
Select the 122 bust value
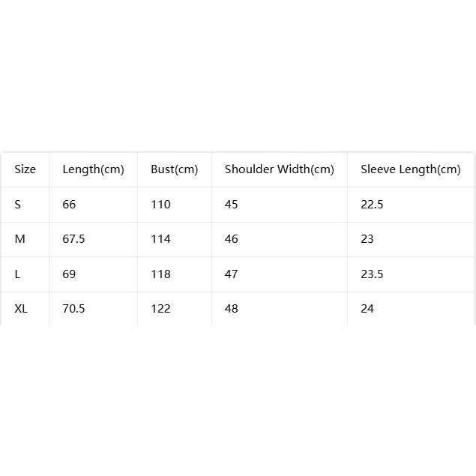pos(160,309)
